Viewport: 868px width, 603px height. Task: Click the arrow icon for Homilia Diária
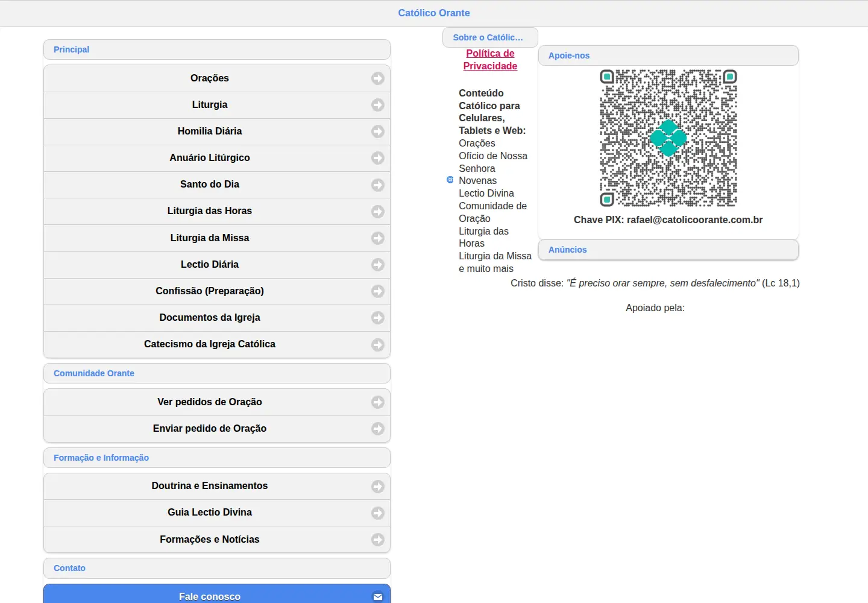point(378,131)
